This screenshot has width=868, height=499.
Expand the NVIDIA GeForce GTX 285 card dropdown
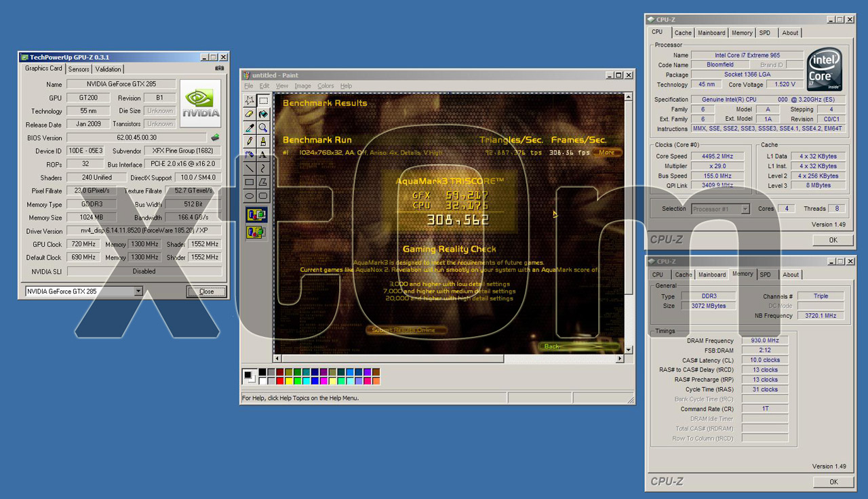click(138, 292)
